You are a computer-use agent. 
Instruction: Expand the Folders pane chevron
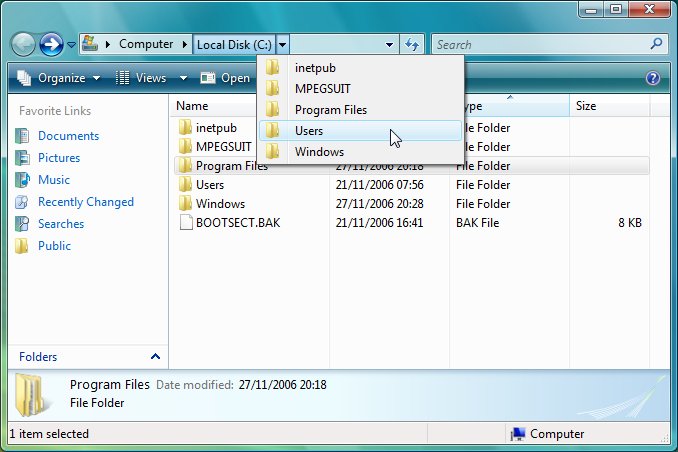coord(155,356)
